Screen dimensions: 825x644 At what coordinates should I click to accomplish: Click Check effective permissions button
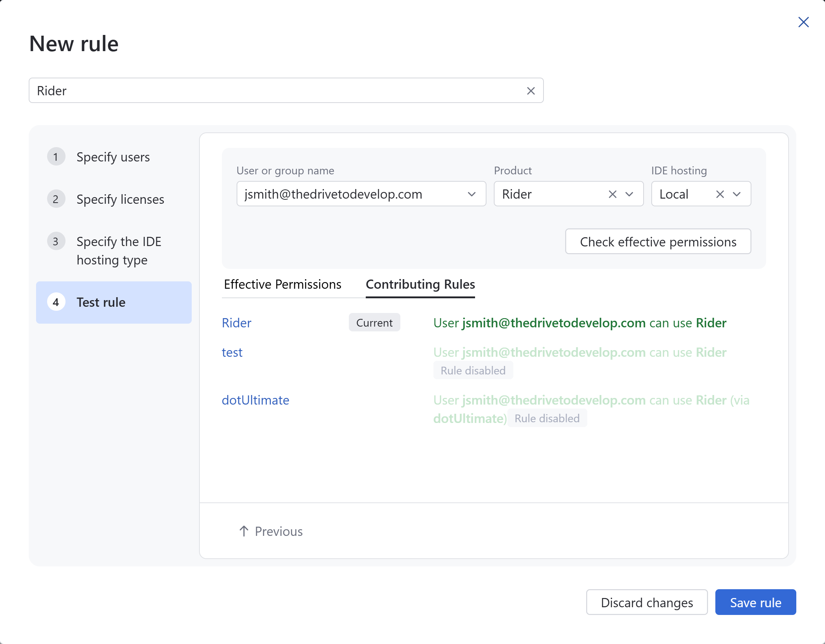[x=658, y=242]
